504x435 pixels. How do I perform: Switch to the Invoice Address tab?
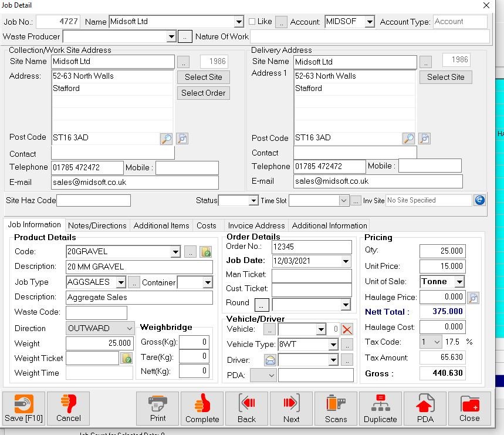256,225
